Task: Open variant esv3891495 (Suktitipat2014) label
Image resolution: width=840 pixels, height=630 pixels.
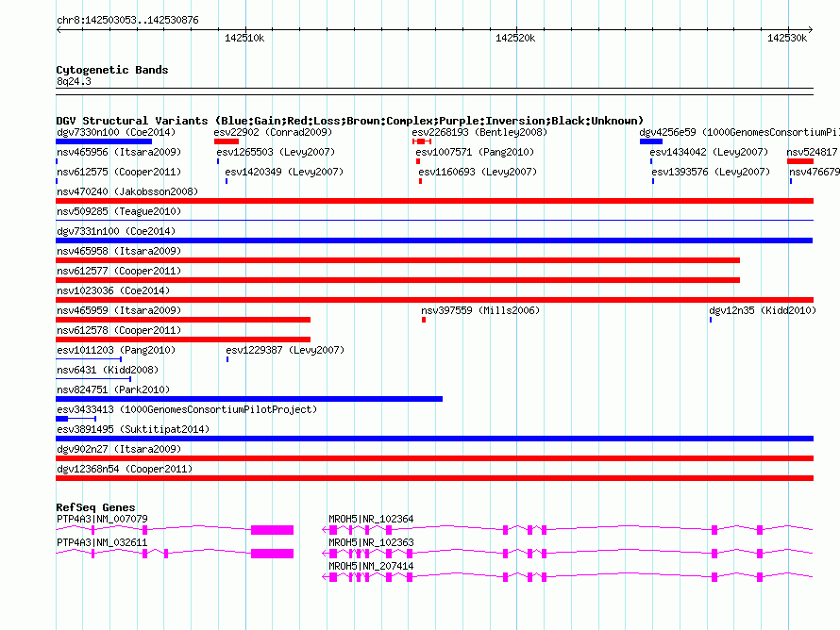Action: [133, 429]
